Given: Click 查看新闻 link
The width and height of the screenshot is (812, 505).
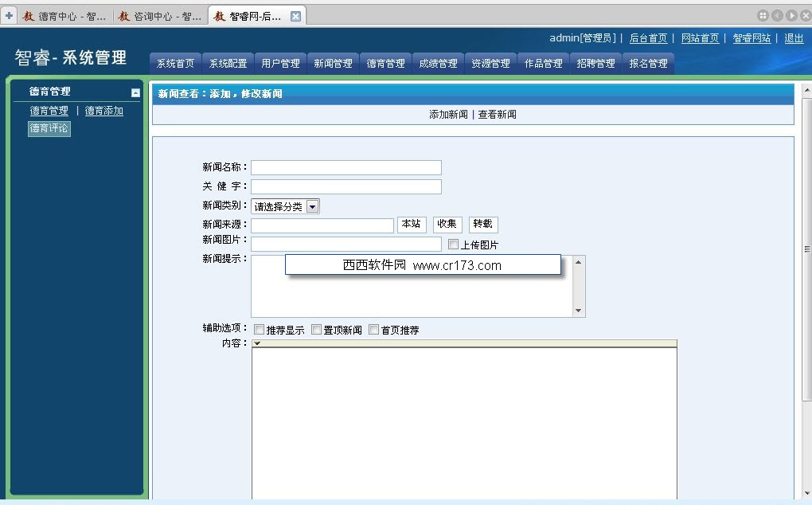Looking at the screenshot, I should pyautogui.click(x=497, y=115).
